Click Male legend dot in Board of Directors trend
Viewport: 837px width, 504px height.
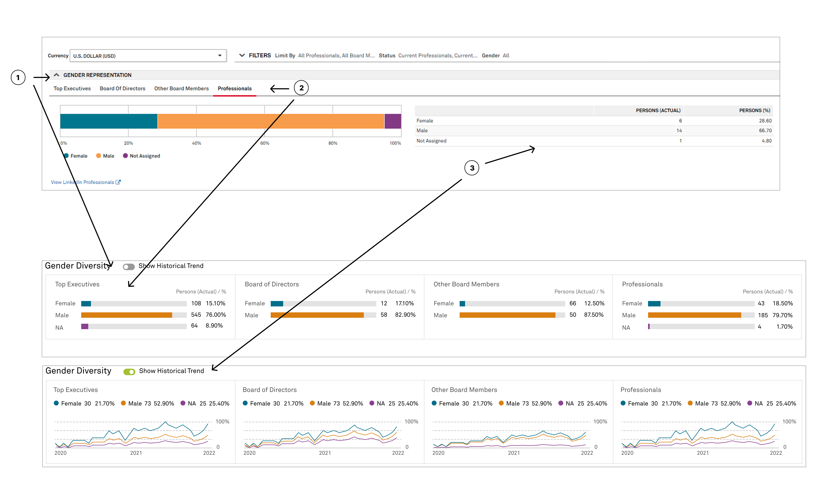(312, 403)
